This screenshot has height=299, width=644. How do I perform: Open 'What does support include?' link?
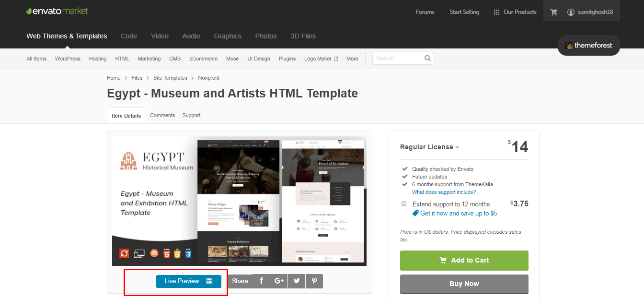(444, 192)
